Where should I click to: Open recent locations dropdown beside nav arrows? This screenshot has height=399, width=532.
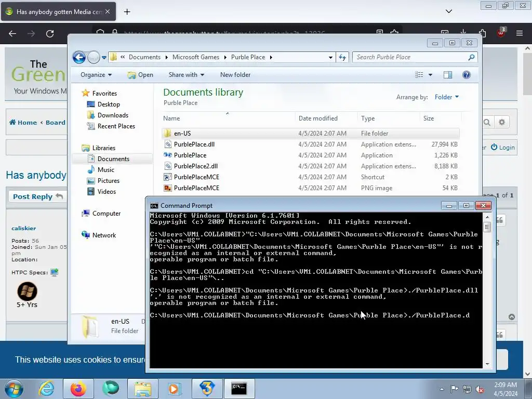104,58
